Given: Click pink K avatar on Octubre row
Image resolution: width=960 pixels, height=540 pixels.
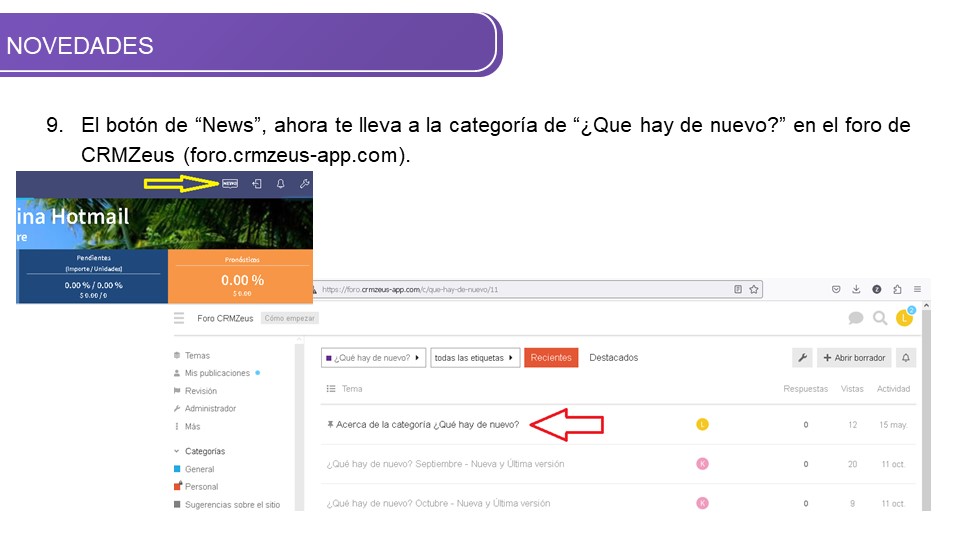Looking at the screenshot, I should coord(702,503).
